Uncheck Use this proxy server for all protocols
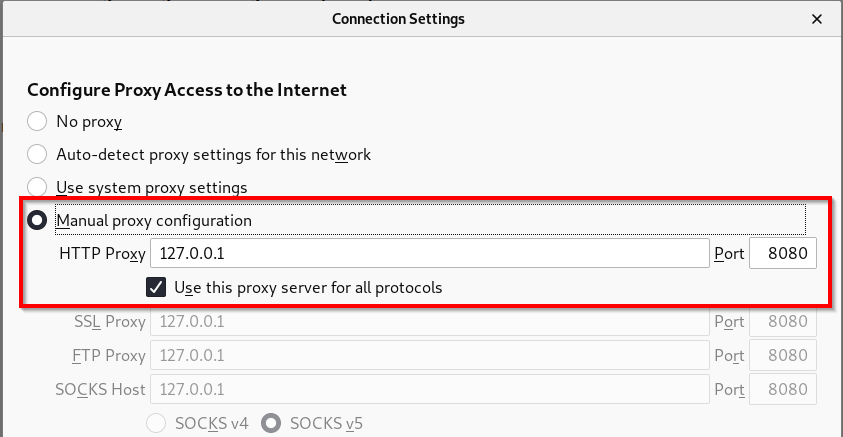Viewport: 843px width, 437px height. click(x=156, y=287)
